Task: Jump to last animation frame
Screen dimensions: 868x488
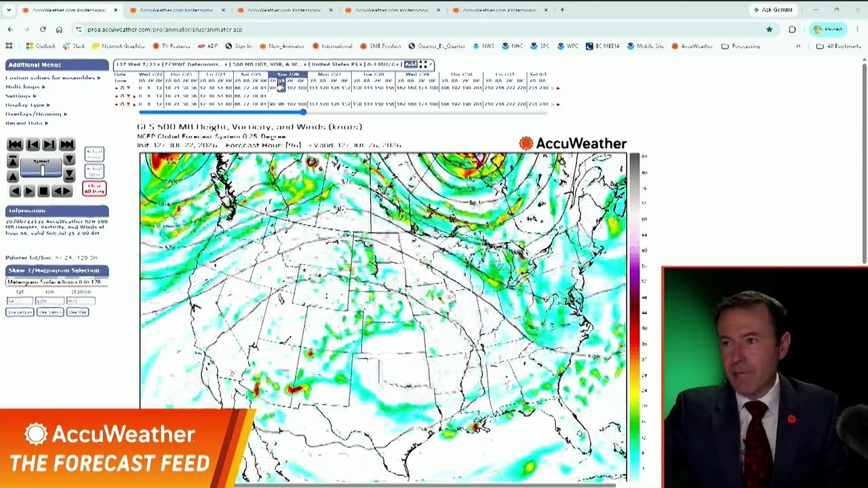Action: 66,144
